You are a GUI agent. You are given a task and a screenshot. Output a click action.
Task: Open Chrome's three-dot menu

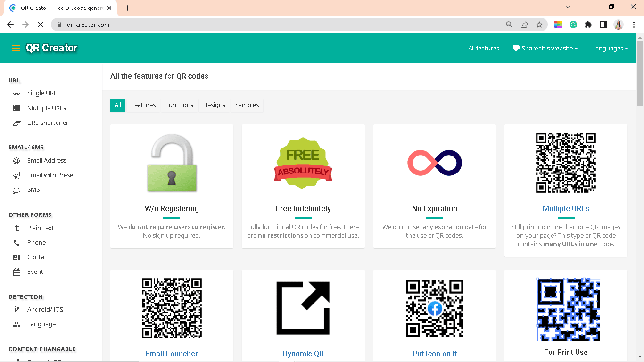pyautogui.click(x=634, y=25)
